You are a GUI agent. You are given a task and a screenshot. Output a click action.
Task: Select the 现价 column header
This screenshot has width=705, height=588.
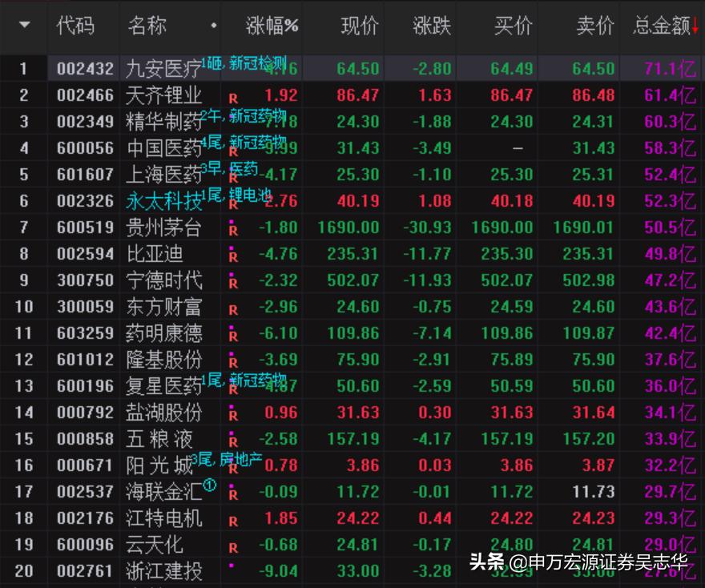pos(358,26)
